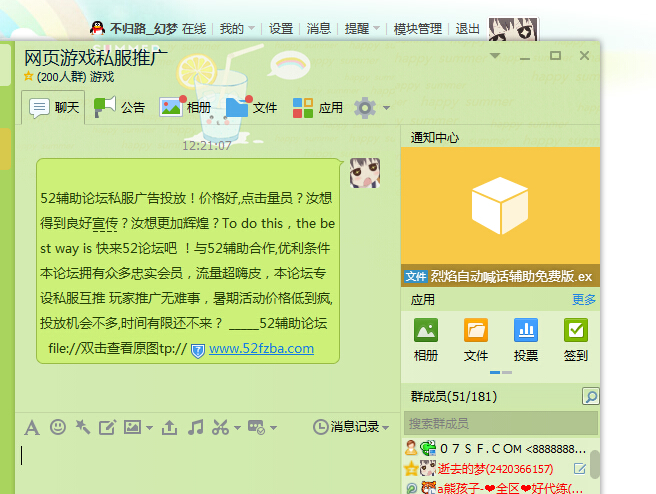Click 退出 to log out

(x=467, y=28)
